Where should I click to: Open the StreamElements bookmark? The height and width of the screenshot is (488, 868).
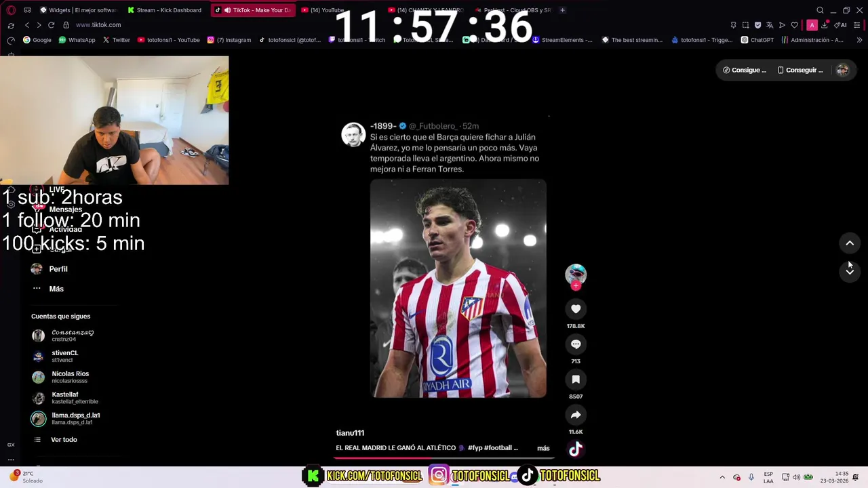tap(562, 40)
